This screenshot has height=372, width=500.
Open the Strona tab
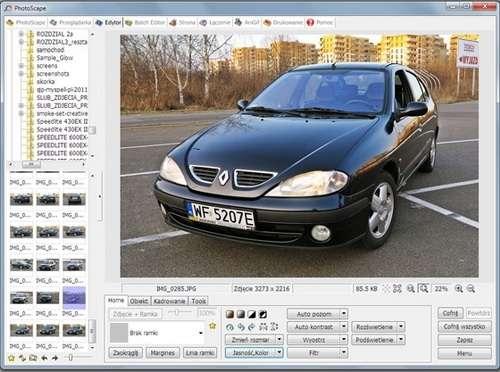[x=182, y=22]
